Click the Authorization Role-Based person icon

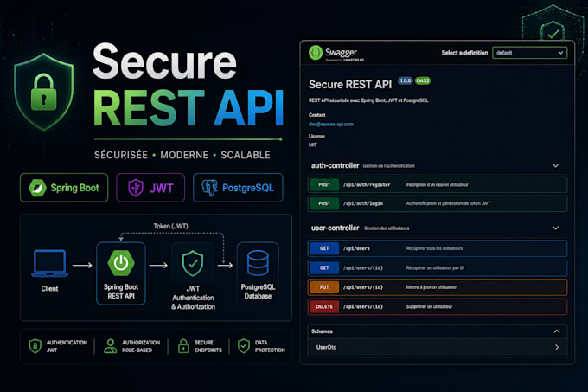tap(111, 346)
